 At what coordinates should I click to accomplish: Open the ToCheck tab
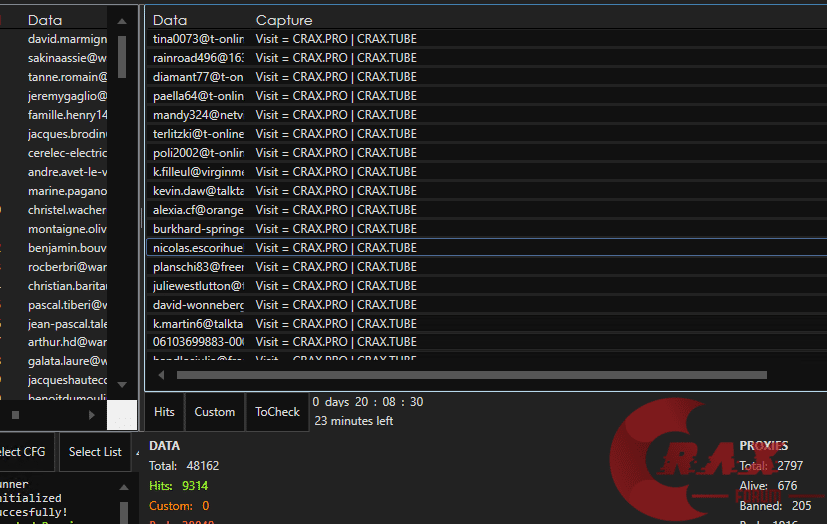277,412
